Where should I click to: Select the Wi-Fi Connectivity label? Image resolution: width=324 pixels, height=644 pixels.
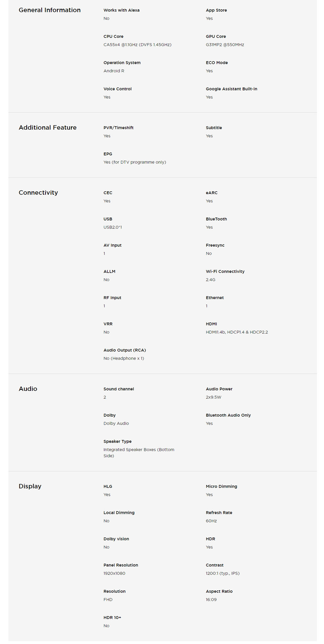pyautogui.click(x=225, y=271)
